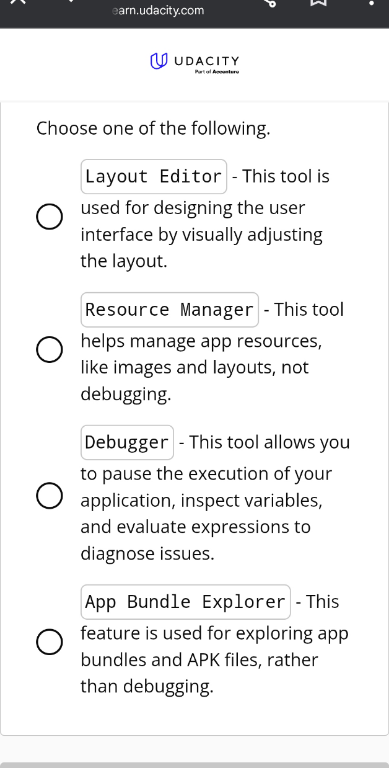
Task: Click the Debugger code label
Action: [x=127, y=442]
